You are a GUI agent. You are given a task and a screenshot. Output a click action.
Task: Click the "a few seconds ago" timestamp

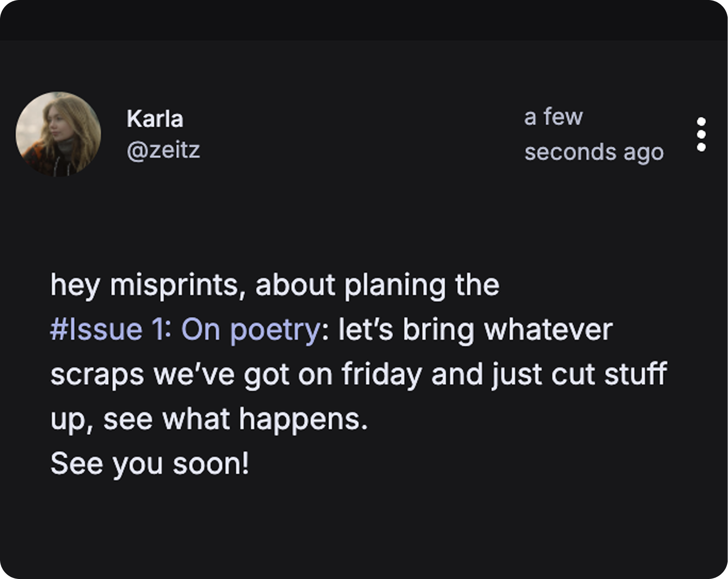point(593,134)
